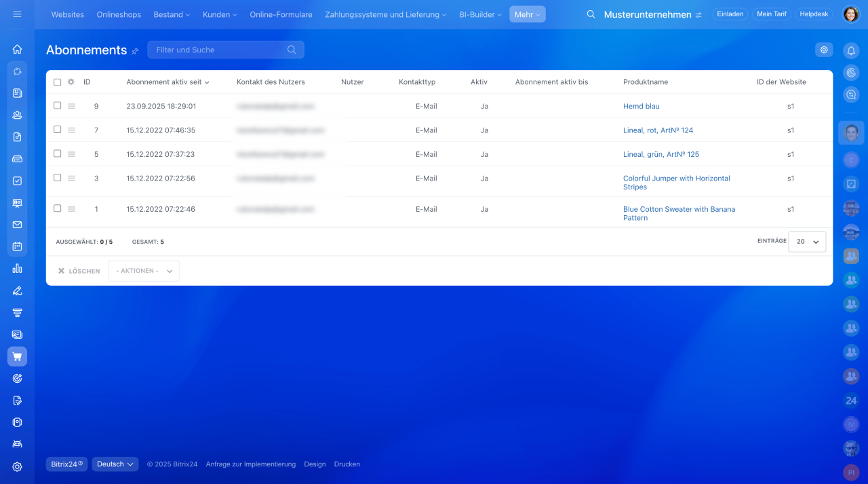Select checkbox for subscription ID 1
868x484 pixels.
57,208
